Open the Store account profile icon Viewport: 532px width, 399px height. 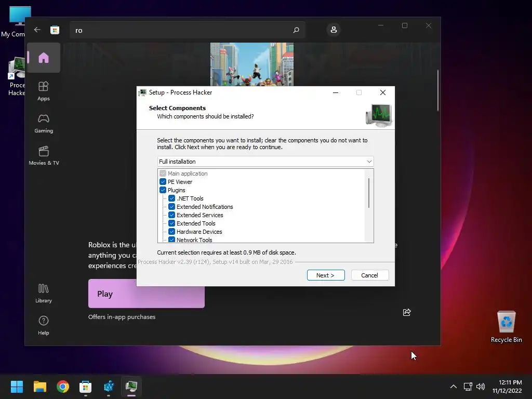pyautogui.click(x=334, y=30)
